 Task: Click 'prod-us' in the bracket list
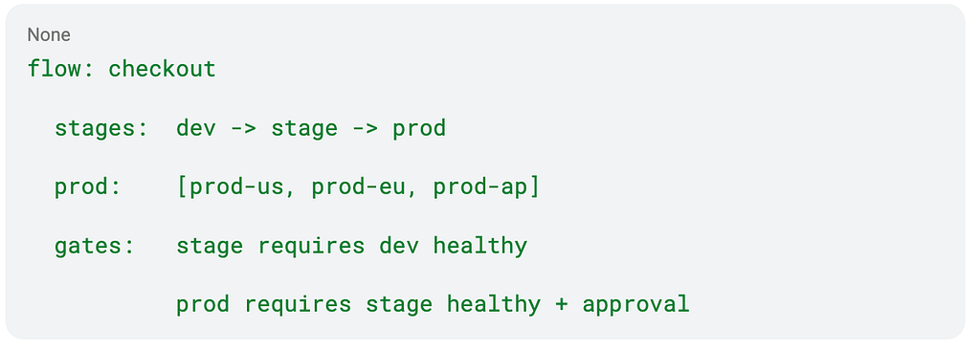click(x=236, y=186)
